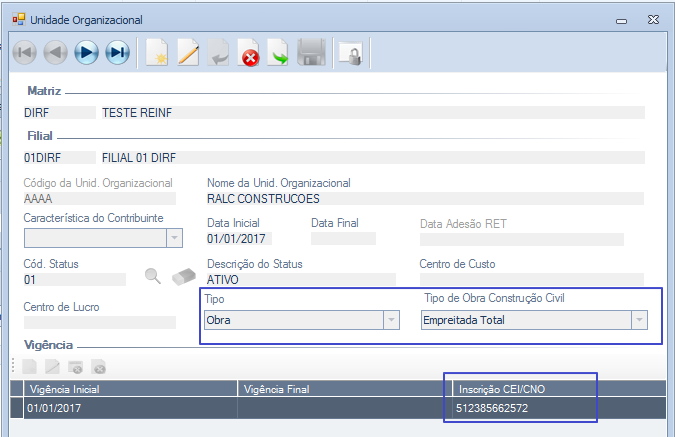Search status magnifying glass icon
675x437 pixels.
click(153, 276)
